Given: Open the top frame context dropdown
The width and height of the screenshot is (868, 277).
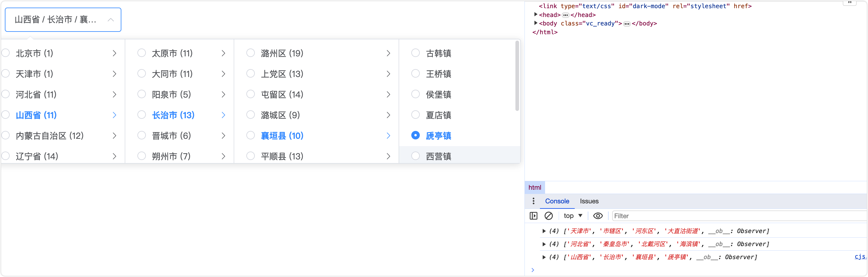Looking at the screenshot, I should coord(573,215).
